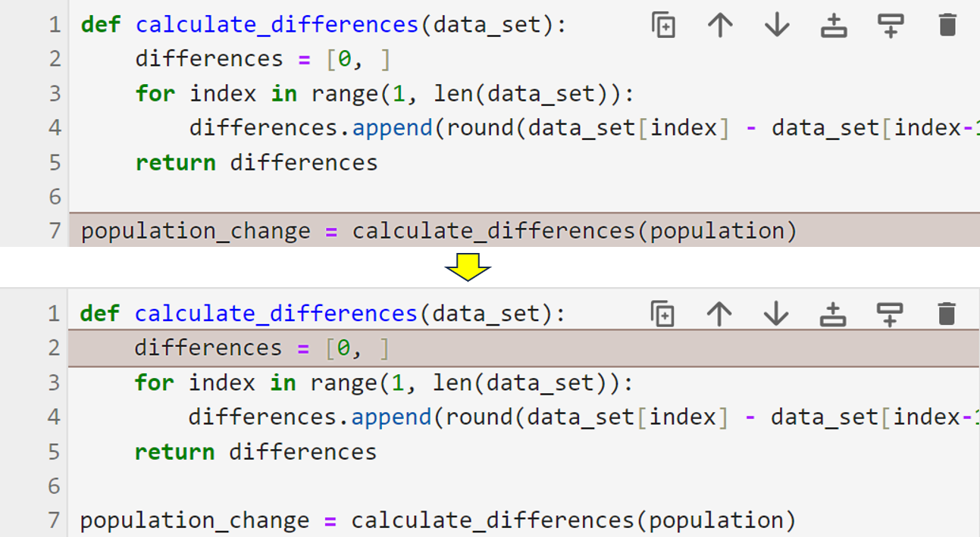The image size is (980, 537).
Task: Move the bottom cell up using arrow icon
Action: pyautogui.click(x=719, y=313)
